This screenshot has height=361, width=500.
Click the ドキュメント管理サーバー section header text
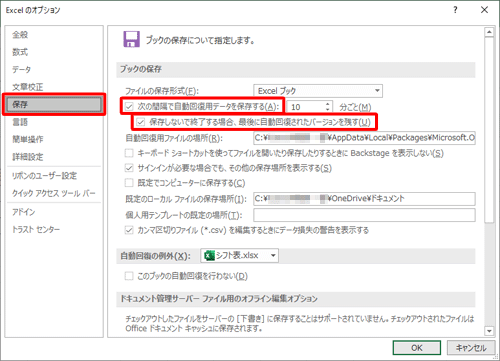[219, 298]
